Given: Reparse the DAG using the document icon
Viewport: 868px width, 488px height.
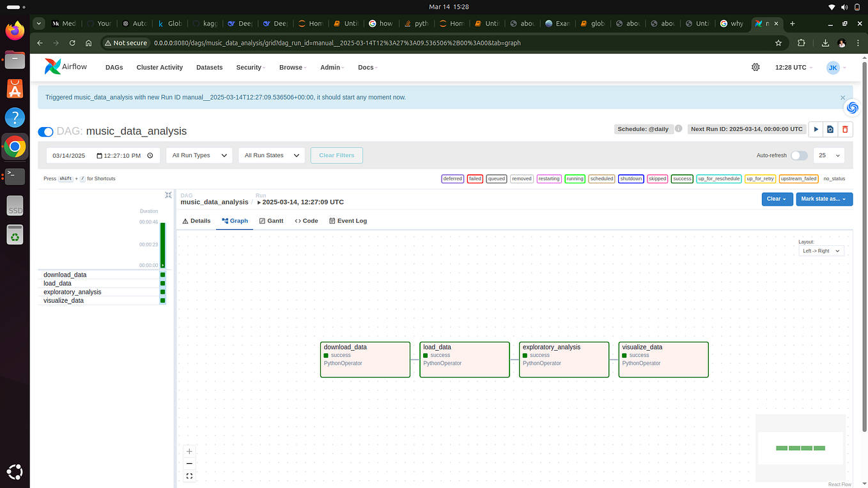Looking at the screenshot, I should [830, 128].
